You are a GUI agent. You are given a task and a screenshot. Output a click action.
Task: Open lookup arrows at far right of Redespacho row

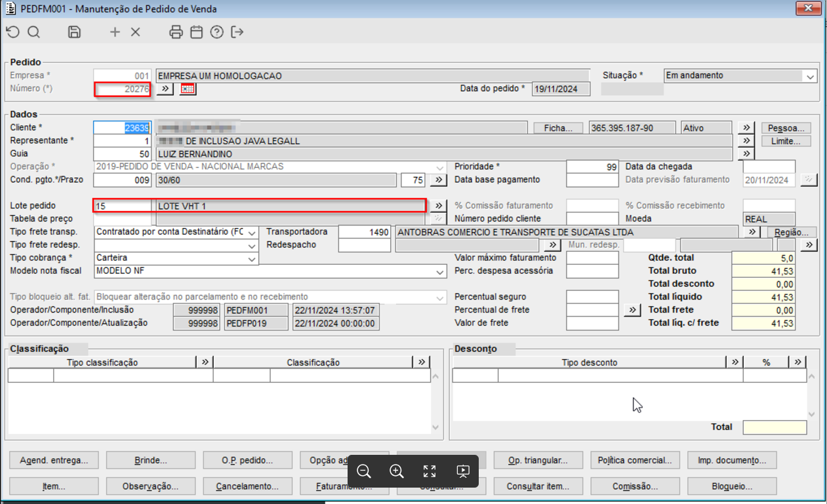809,245
